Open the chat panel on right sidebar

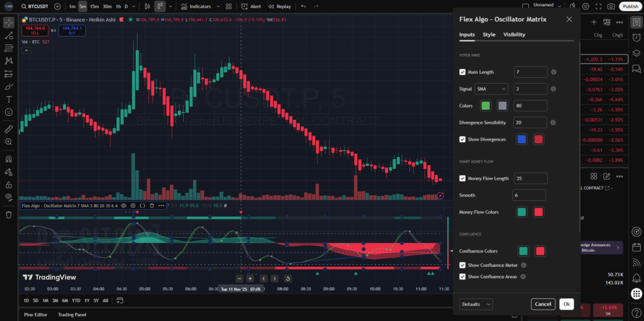coord(636,68)
